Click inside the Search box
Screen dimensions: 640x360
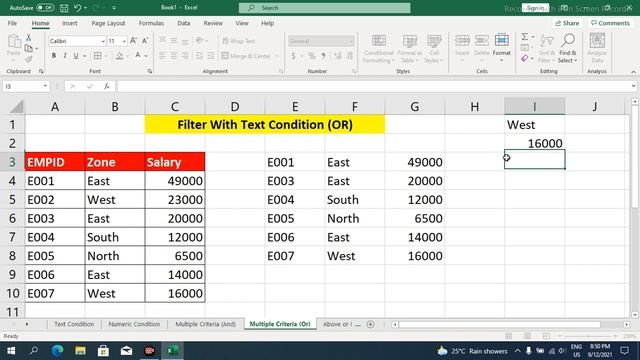(324, 8)
